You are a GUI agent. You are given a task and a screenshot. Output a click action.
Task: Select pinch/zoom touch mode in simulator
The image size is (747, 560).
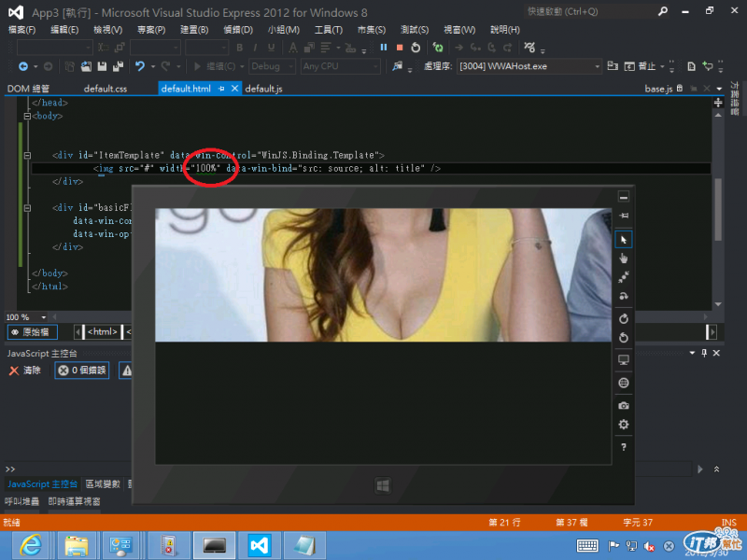pyautogui.click(x=624, y=277)
